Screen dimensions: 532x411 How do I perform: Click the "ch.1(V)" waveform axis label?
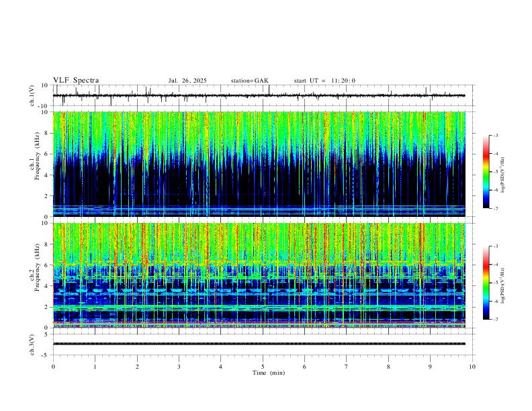(x=32, y=95)
